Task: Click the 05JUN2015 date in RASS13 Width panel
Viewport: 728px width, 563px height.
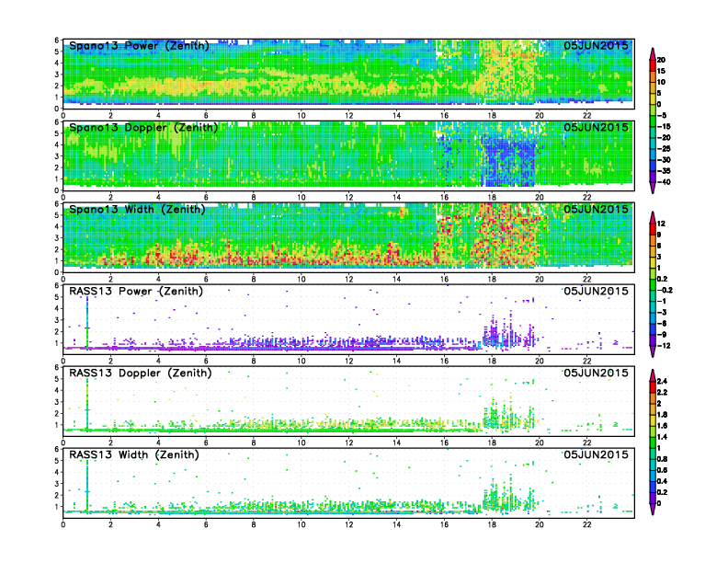Action: (597, 454)
